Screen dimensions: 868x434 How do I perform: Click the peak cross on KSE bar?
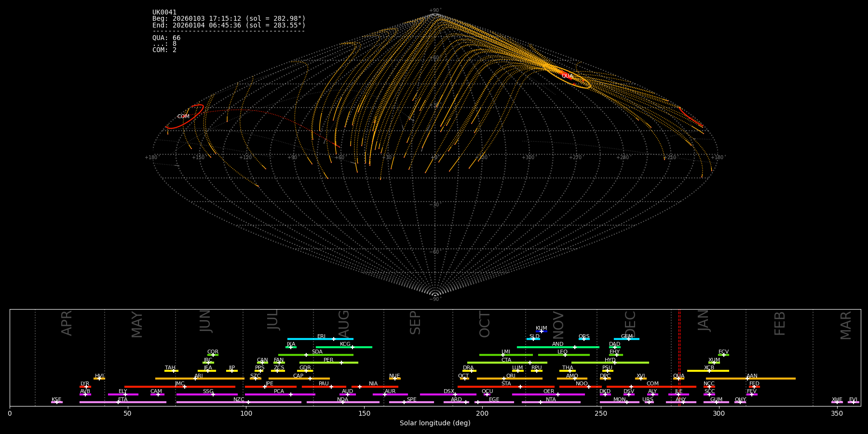point(56,402)
